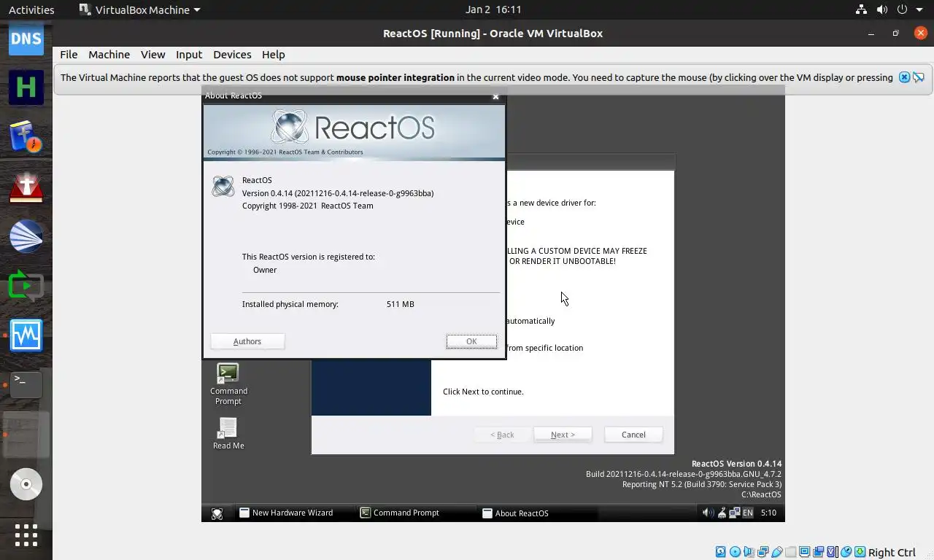Open DNS app in Ubuntu dock
The image size is (934, 560).
(x=26, y=38)
